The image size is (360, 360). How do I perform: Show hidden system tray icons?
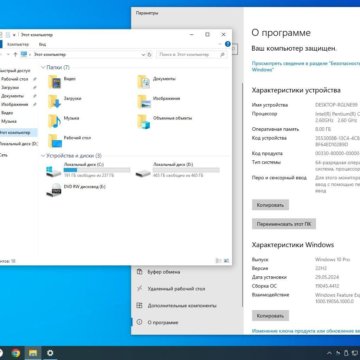[329, 353]
